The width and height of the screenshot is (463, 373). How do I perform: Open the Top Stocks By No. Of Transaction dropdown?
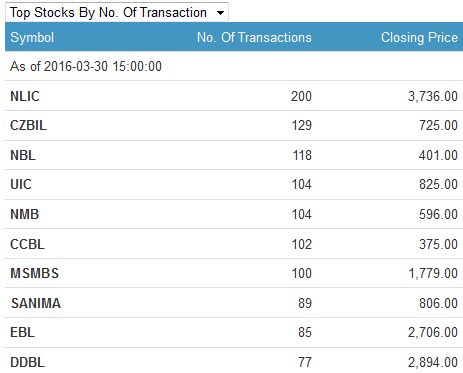coord(117,12)
